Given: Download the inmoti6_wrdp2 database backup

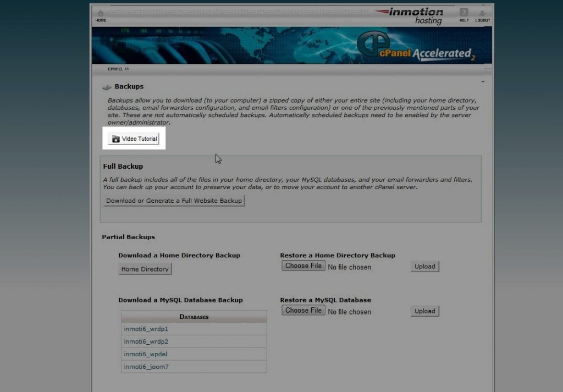Looking at the screenshot, I should pyautogui.click(x=146, y=341).
